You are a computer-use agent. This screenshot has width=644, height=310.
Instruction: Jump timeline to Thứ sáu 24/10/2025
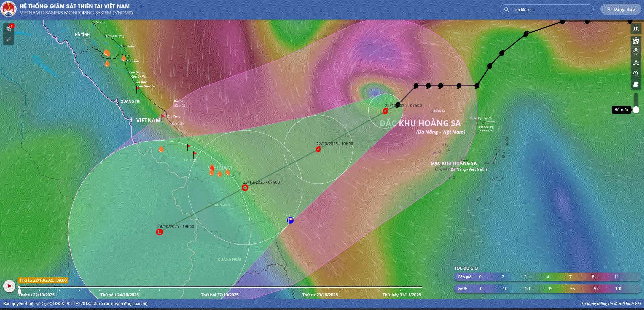120,295
